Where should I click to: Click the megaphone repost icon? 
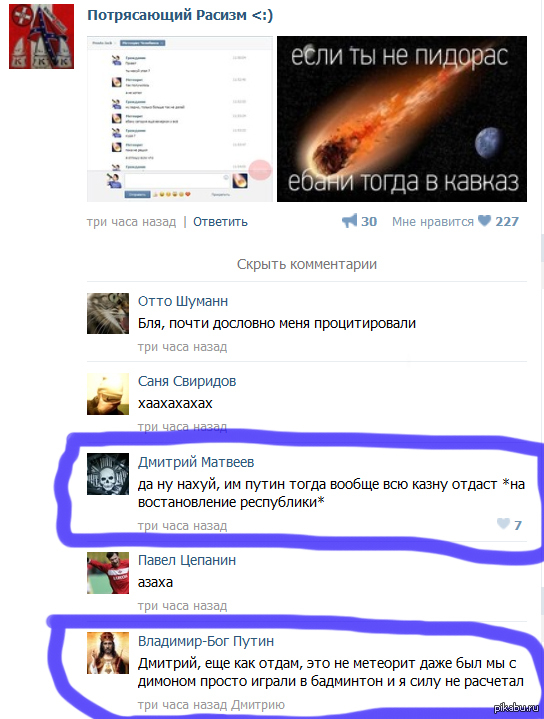[x=349, y=221]
